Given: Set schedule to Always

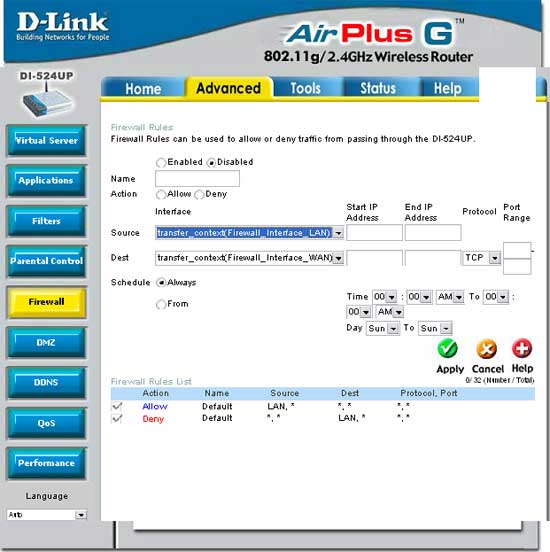Looking at the screenshot, I should (161, 283).
